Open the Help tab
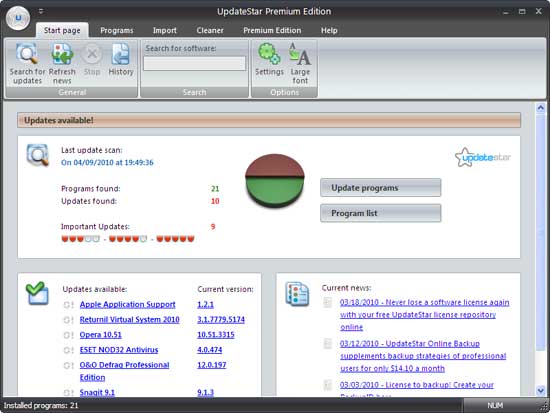550x413 pixels. coord(329,31)
